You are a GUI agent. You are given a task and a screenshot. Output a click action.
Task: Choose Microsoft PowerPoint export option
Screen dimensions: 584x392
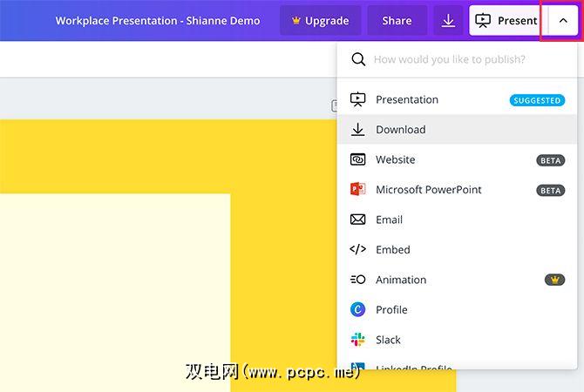tap(458, 190)
